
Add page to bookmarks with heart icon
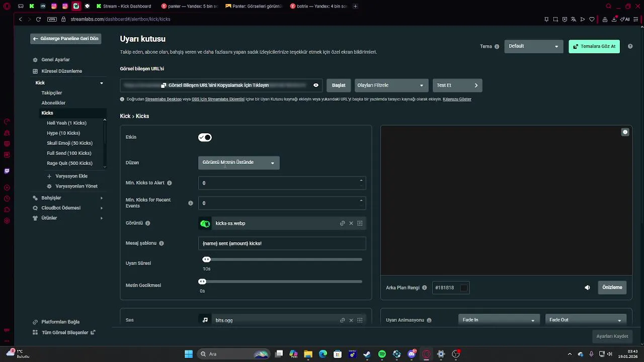(x=592, y=19)
